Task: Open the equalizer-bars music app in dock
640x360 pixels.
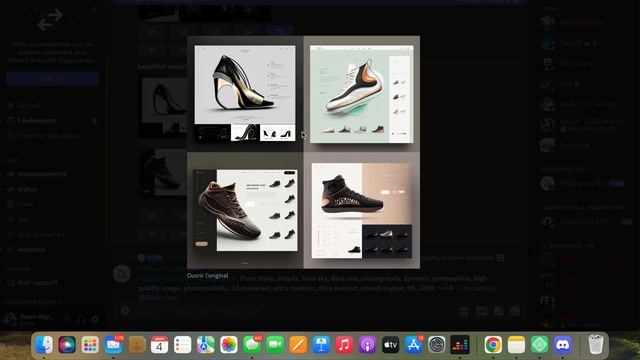Action: pos(460,345)
